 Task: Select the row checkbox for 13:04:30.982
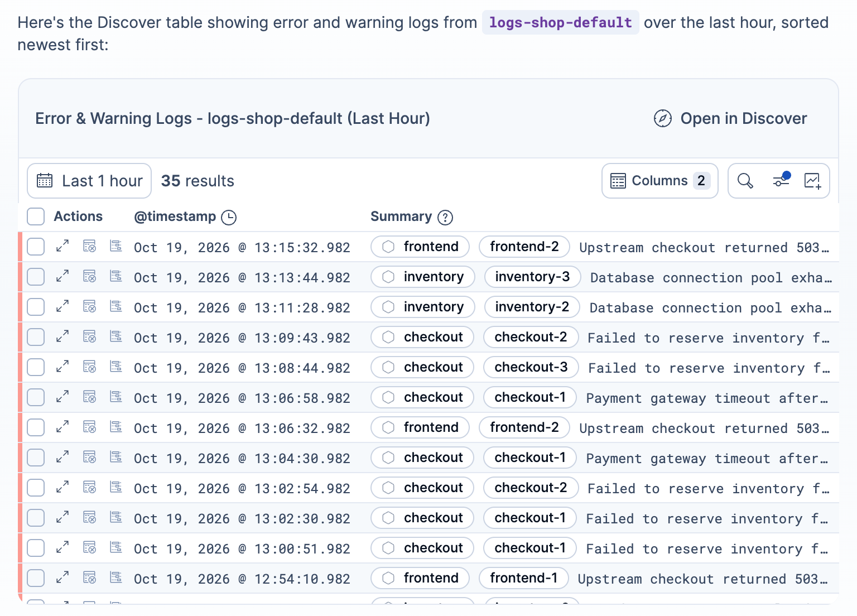36,458
